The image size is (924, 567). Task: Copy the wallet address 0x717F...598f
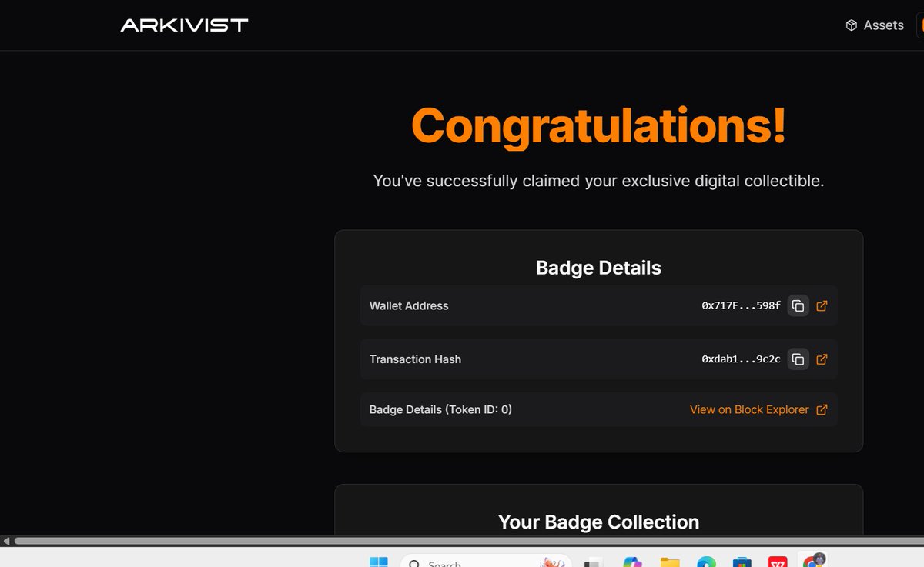coord(798,305)
